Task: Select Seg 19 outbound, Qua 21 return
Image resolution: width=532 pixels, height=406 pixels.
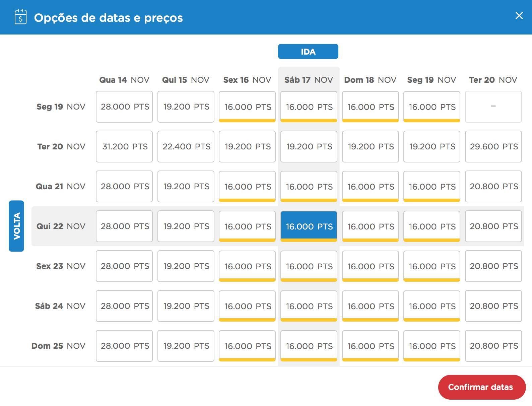Action: pyautogui.click(x=432, y=186)
